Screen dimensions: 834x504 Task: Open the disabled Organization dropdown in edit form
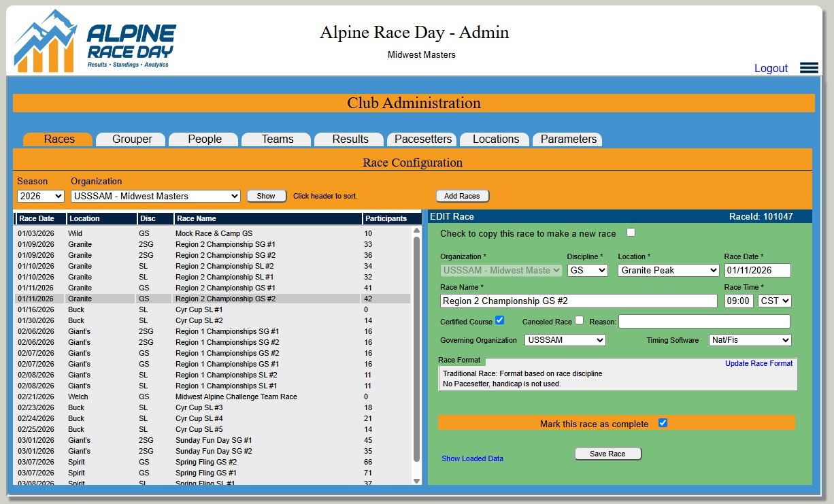(x=501, y=270)
